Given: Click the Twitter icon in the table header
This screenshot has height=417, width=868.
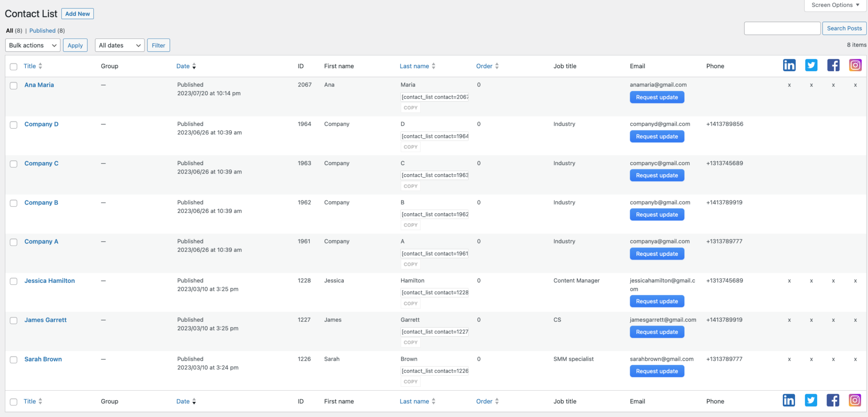Looking at the screenshot, I should point(811,65).
